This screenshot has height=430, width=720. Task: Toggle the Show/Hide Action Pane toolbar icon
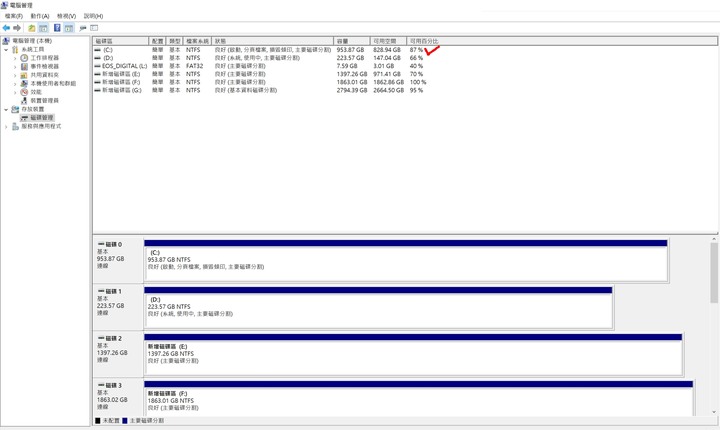[x=69, y=28]
